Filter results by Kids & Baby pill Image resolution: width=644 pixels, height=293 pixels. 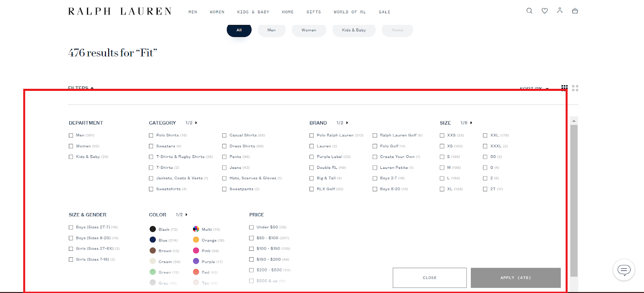354,30
